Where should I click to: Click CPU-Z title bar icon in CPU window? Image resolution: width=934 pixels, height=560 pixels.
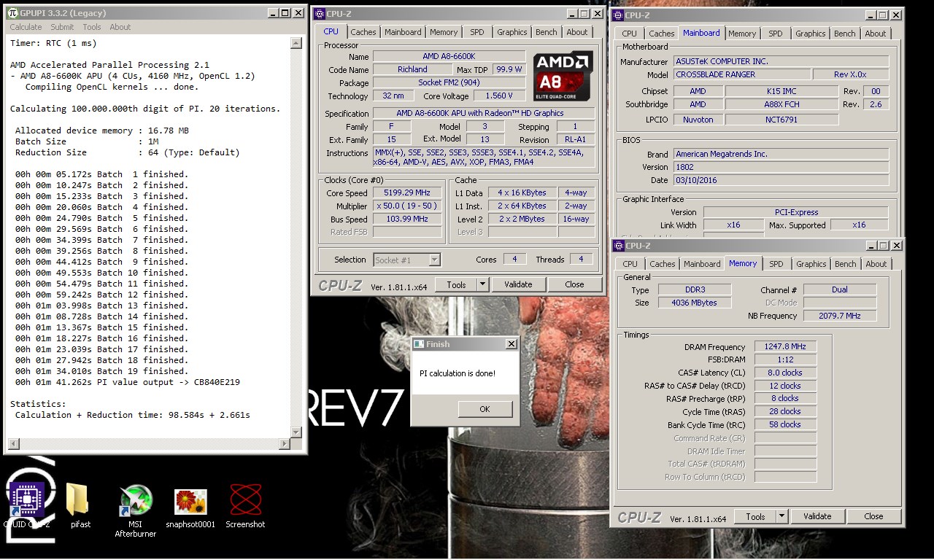[320, 13]
